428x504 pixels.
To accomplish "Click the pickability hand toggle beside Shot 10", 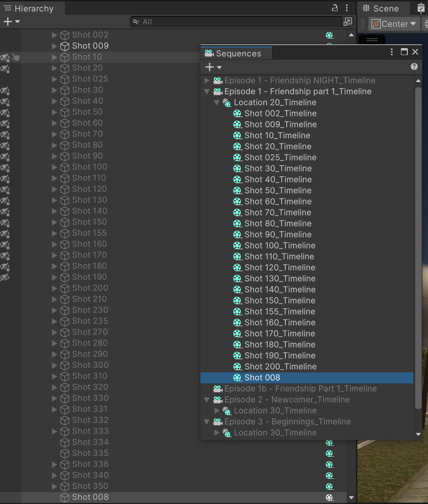I will [15, 57].
